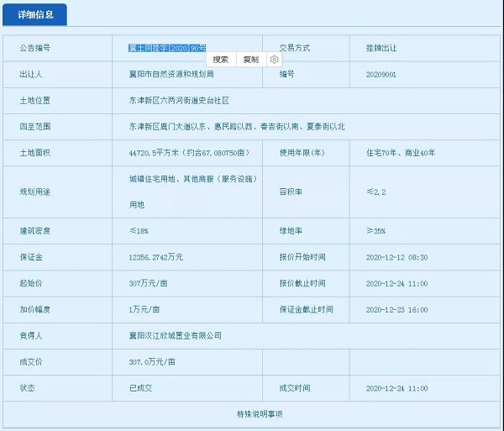Choose 复制 in the selection popup

(250, 60)
